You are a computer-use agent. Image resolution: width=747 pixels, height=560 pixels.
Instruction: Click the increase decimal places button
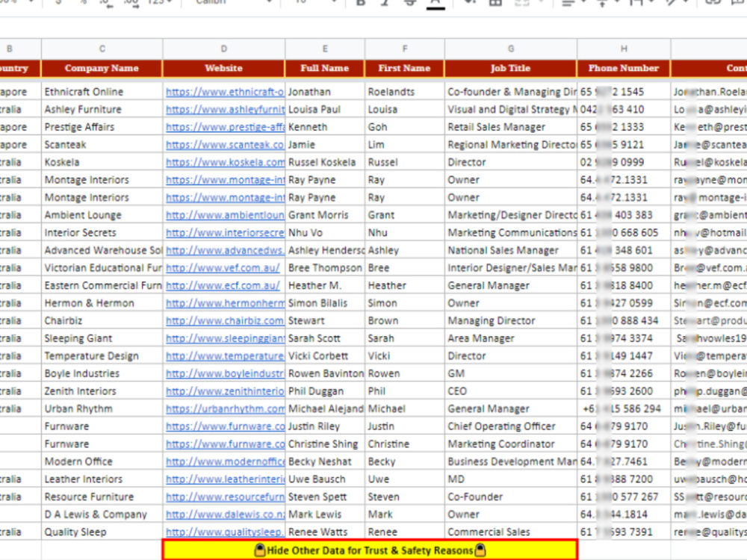(x=131, y=3)
